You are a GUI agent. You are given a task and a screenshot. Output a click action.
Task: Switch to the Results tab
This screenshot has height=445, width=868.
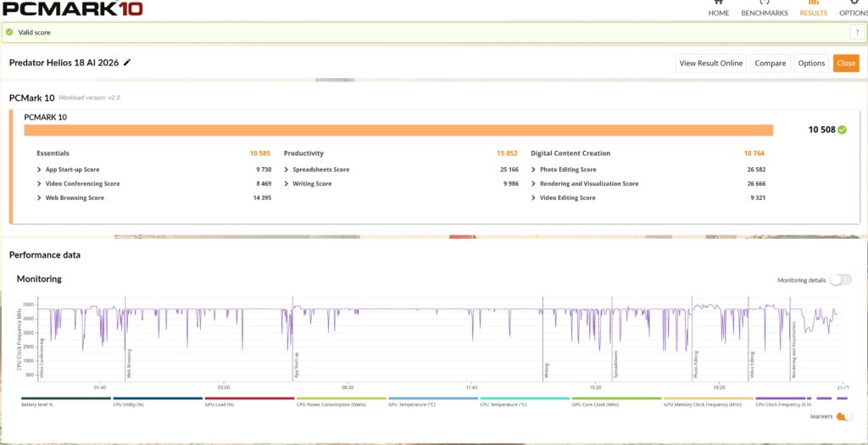tap(813, 8)
